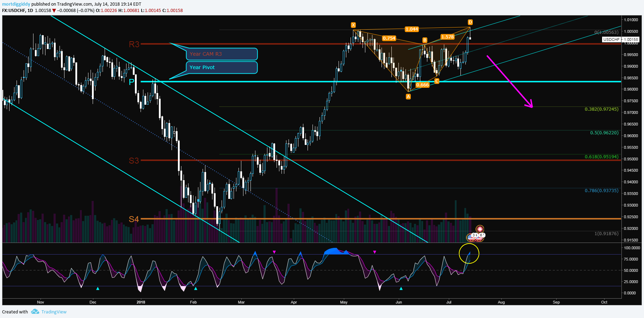The width and height of the screenshot is (644, 318).
Task: Click the R3 level label
Action: (x=134, y=44)
